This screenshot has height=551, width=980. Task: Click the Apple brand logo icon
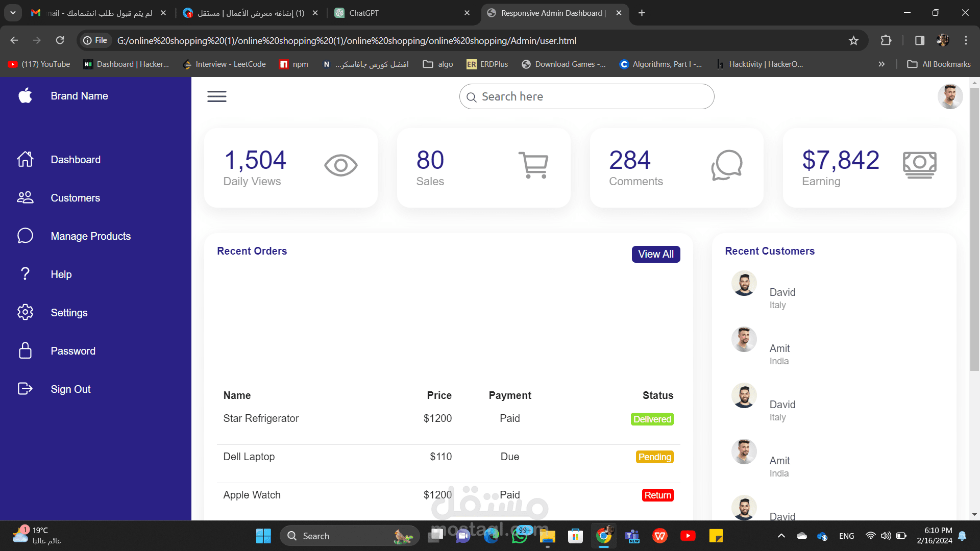point(25,95)
